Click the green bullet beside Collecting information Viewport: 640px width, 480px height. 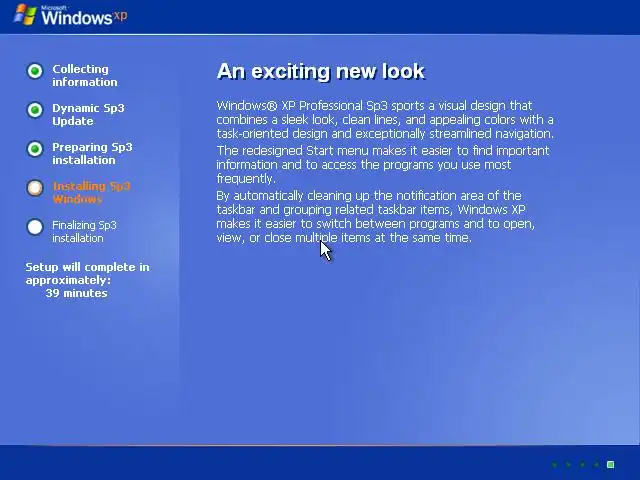(x=35, y=71)
